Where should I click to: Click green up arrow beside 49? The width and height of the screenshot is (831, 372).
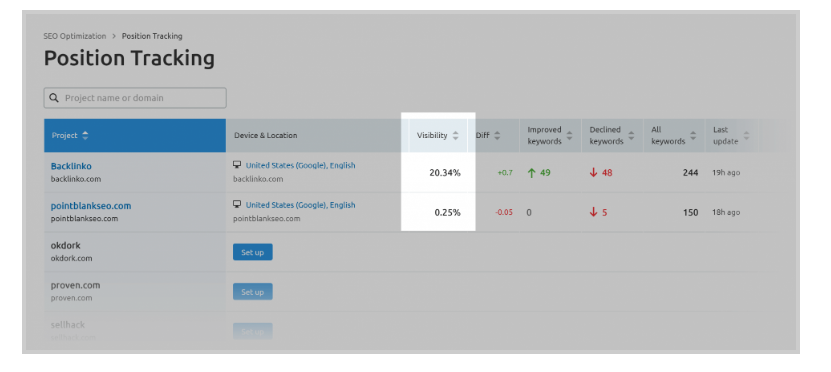pos(532,173)
